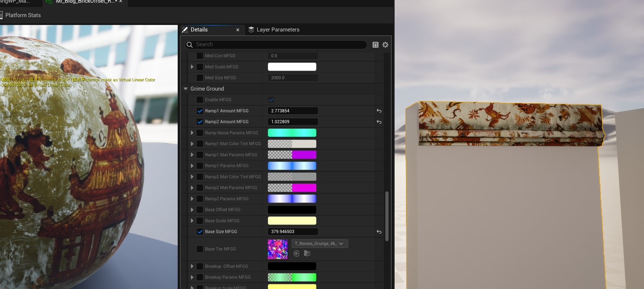The height and width of the screenshot is (289, 644).
Task: Click the Details panel vertical scrollbar
Action: tap(387, 217)
